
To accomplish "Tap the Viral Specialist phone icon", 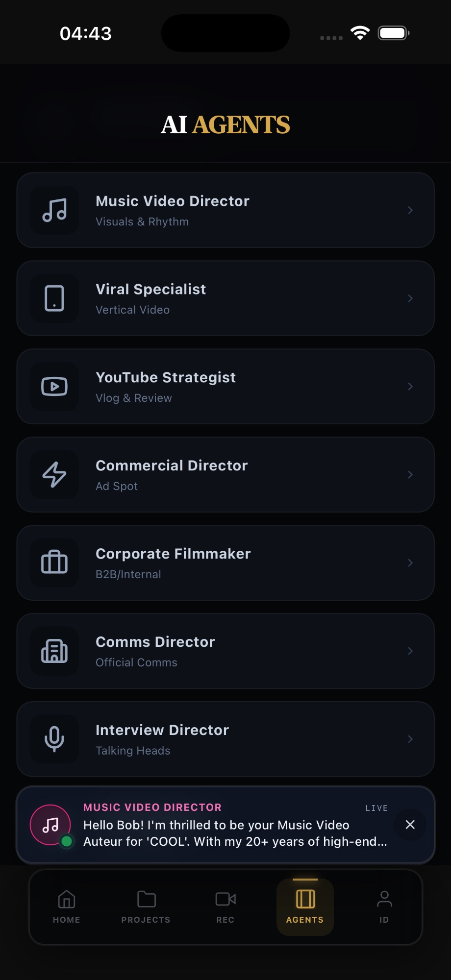I will [x=54, y=298].
